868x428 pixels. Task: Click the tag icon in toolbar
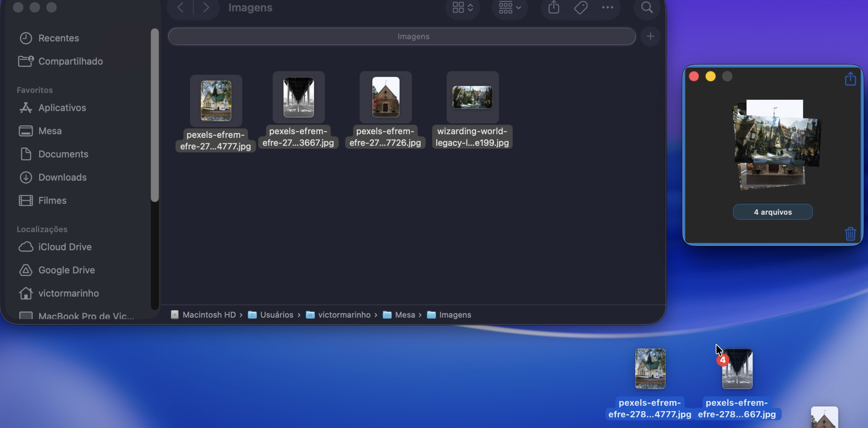tap(581, 7)
